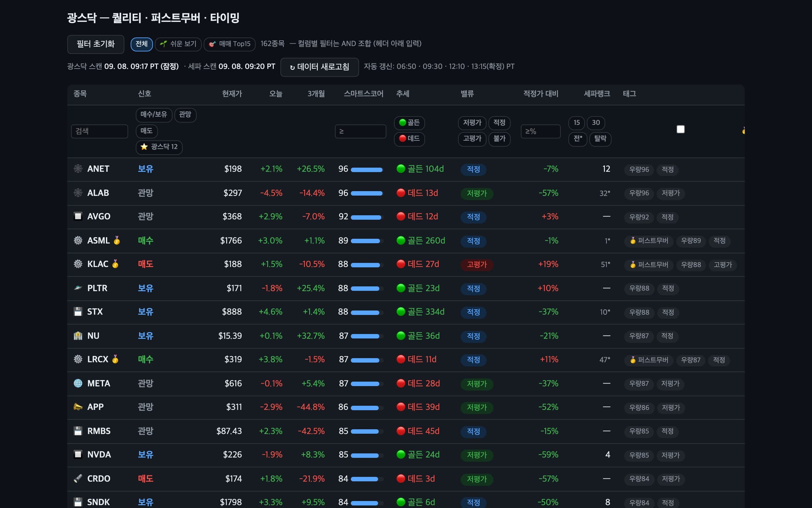Click the LRCX gear icon

(78, 359)
